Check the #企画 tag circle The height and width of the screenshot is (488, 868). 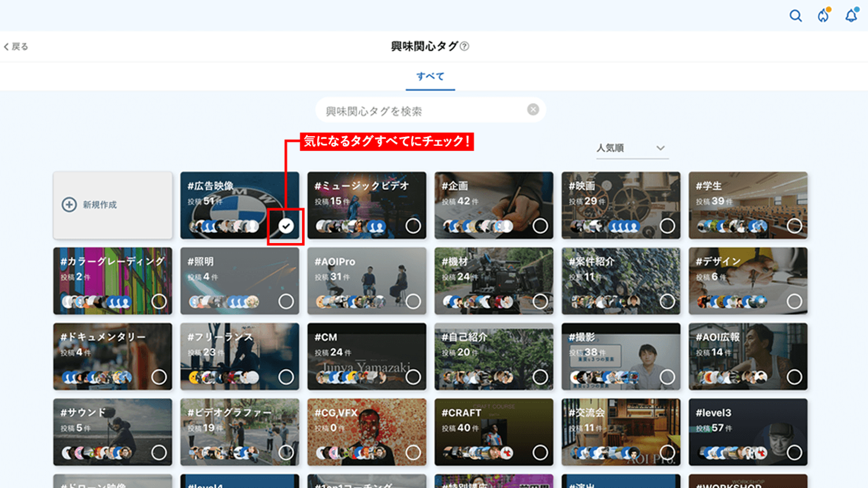tap(540, 226)
